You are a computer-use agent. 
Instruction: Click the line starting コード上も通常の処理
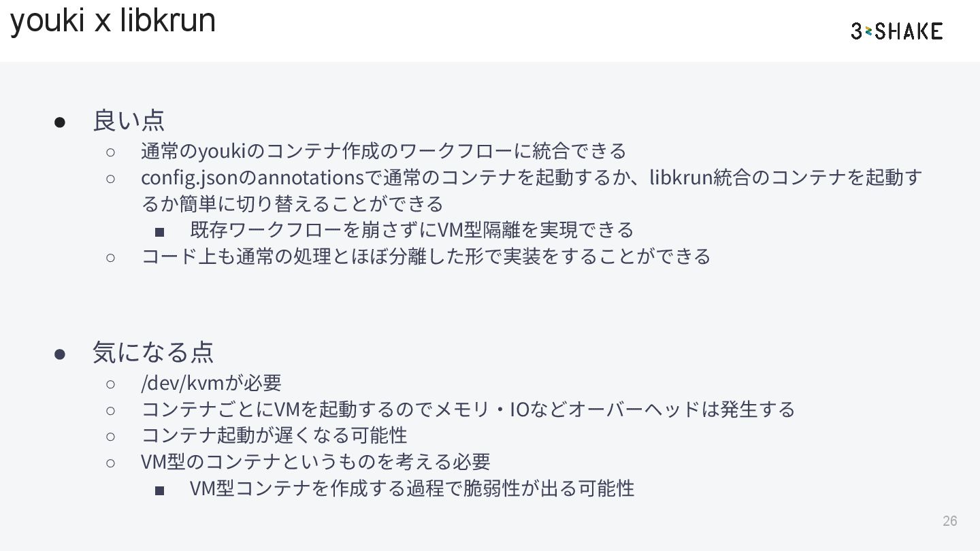(x=425, y=256)
